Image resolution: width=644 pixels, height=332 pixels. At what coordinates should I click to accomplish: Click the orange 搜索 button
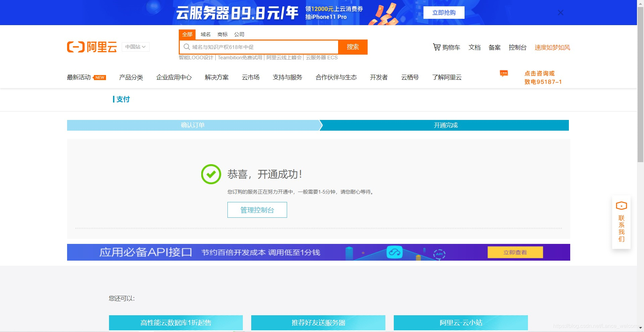pyautogui.click(x=353, y=47)
